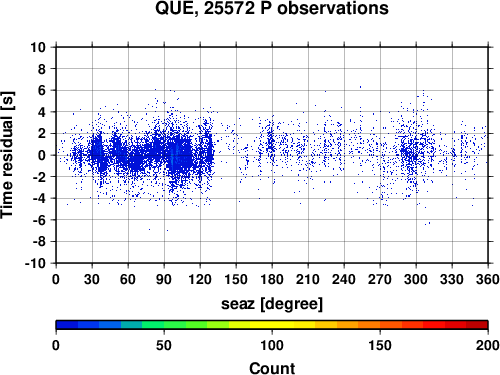500x375 pixels.
Task: Click the yellow section of colorbar at 100
Action: 272,325
